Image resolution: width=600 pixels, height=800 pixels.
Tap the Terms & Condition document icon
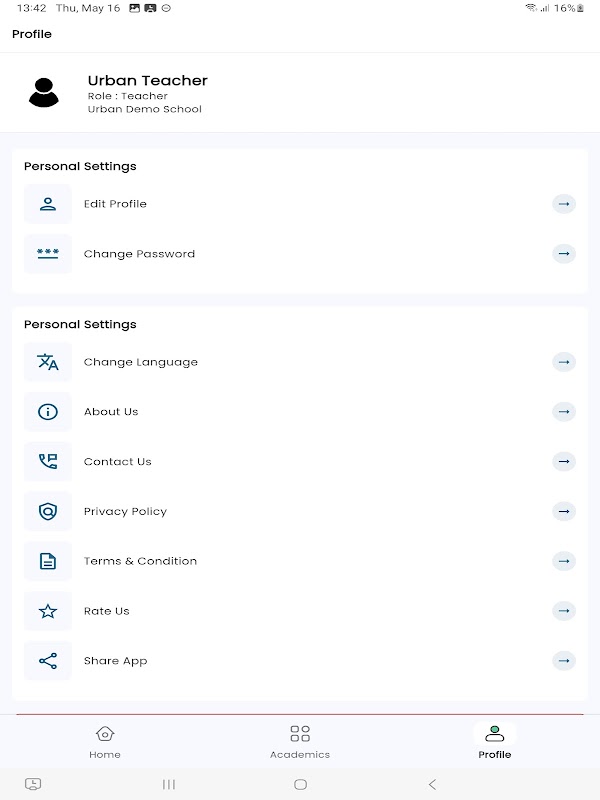(x=48, y=561)
